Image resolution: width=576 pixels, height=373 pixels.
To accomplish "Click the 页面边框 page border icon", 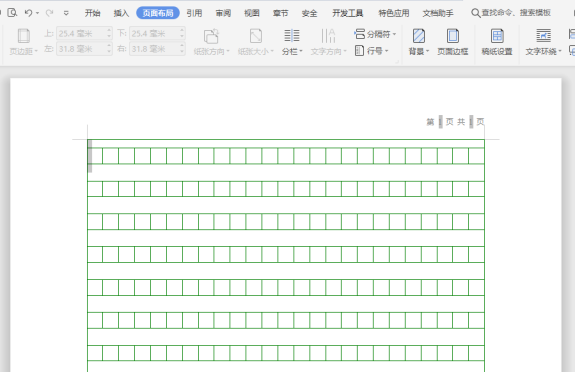I will pyautogui.click(x=453, y=42).
